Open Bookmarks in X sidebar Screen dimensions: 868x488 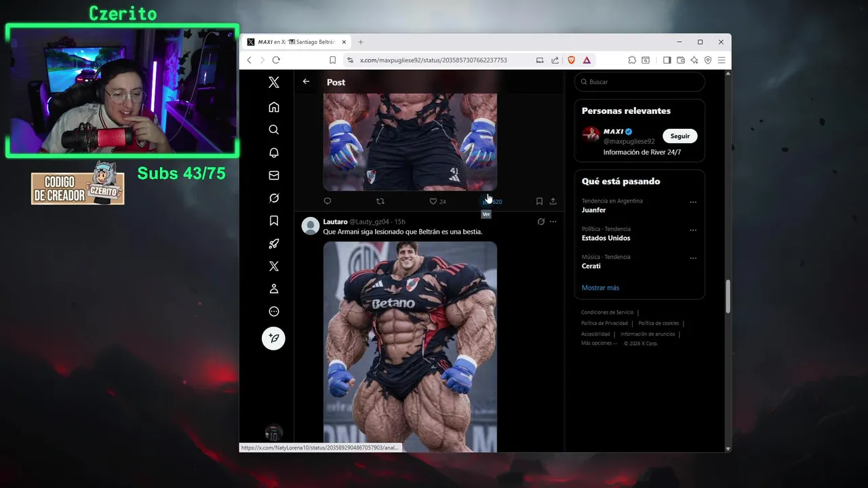tap(274, 220)
